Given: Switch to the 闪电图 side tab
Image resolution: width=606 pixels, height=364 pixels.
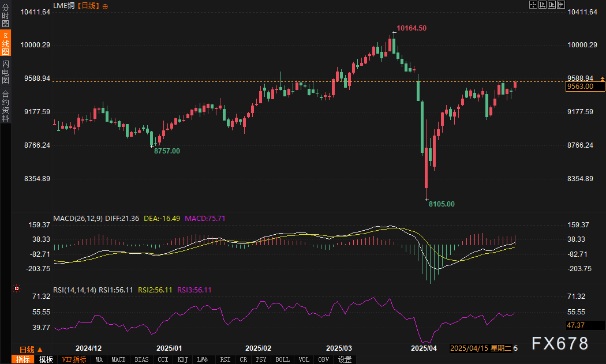Looking at the screenshot, I should pos(5,72).
